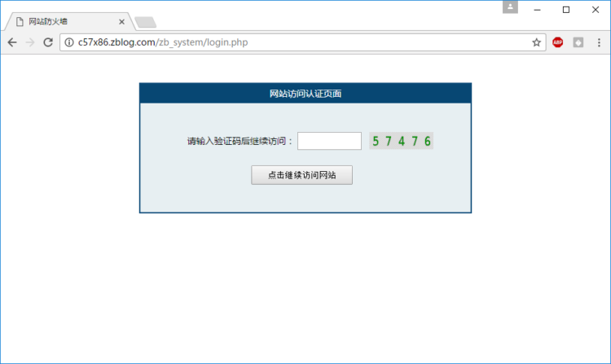Click the 57476 captcha image

pyautogui.click(x=401, y=141)
